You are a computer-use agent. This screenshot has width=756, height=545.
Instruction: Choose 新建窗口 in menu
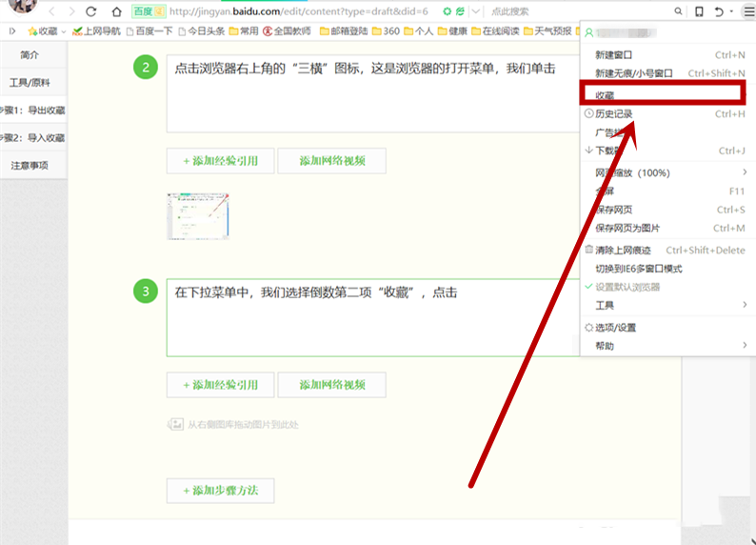[667, 55]
